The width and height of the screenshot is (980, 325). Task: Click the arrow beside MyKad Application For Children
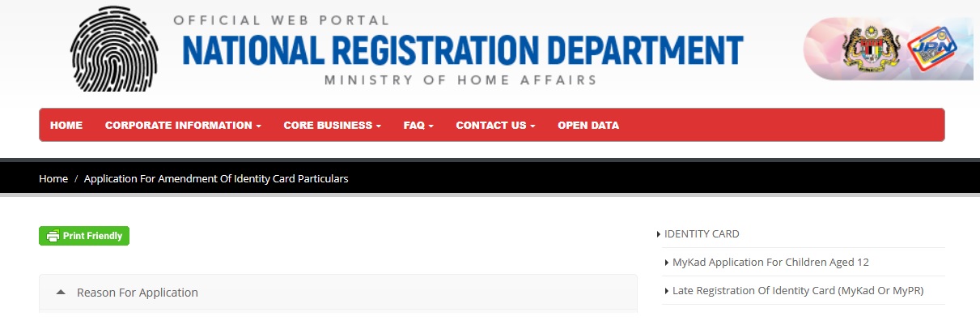tap(667, 263)
